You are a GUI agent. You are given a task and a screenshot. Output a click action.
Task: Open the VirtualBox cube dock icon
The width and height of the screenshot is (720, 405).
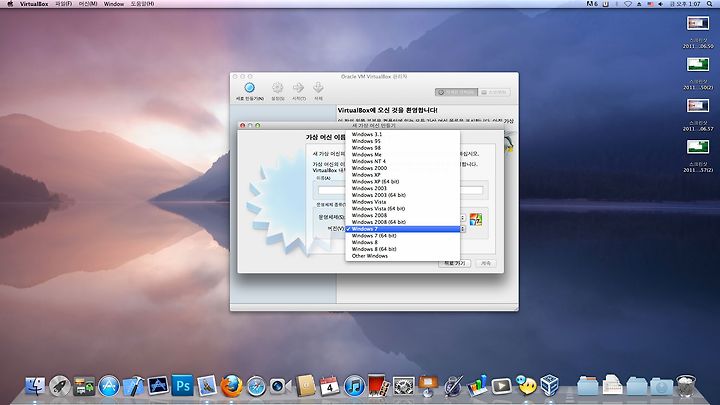550,385
